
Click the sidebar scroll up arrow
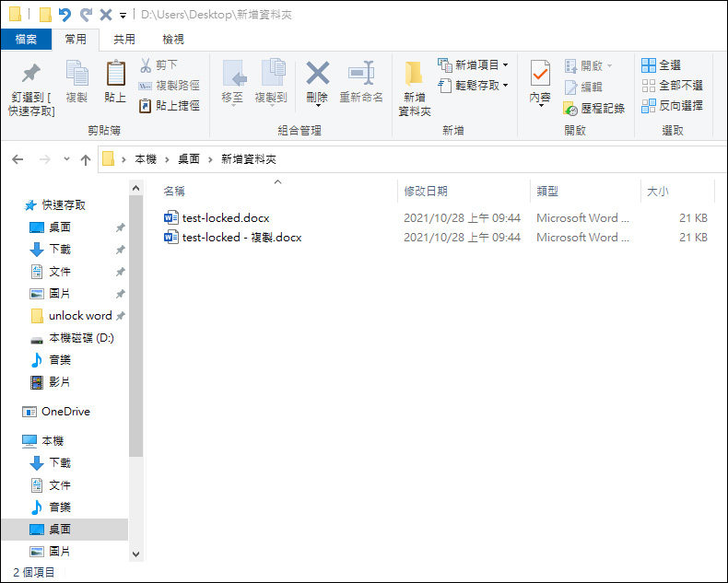pyautogui.click(x=135, y=188)
